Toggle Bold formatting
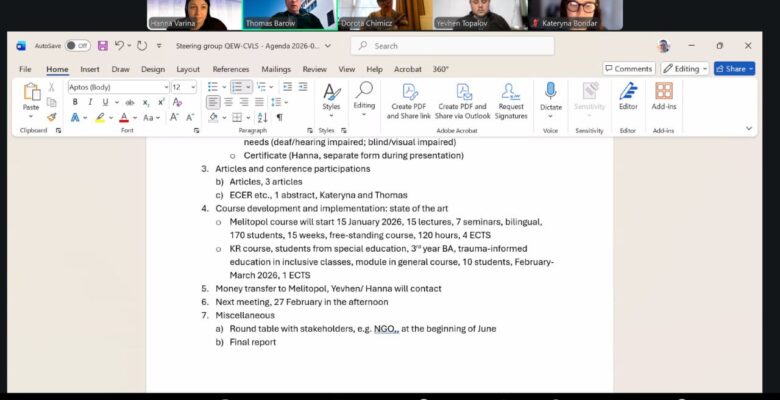This screenshot has height=400, width=780. (75, 102)
